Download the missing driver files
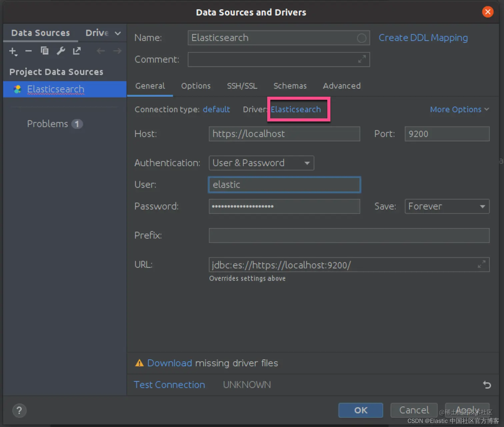The width and height of the screenshot is (504, 427). click(x=170, y=363)
